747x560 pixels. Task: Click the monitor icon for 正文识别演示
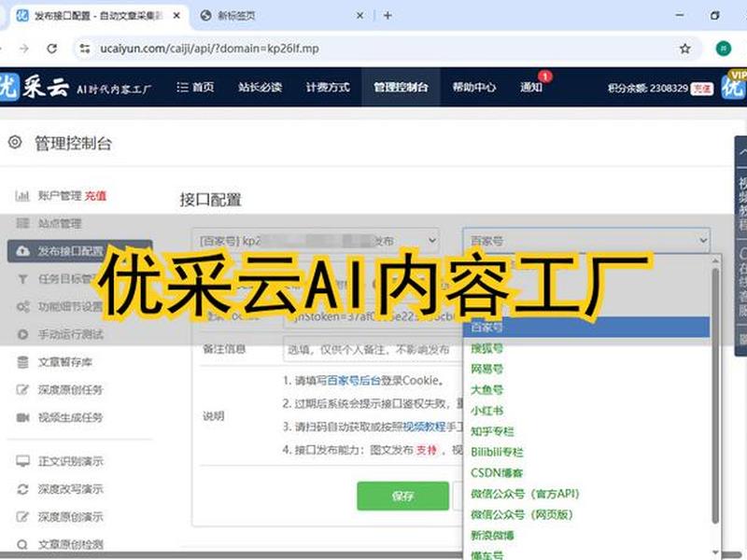(x=22, y=461)
